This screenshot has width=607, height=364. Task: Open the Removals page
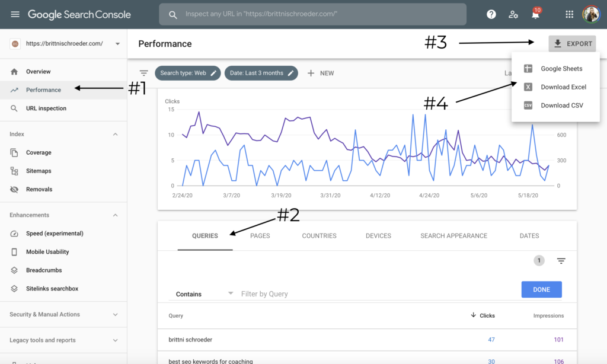pos(63,189)
